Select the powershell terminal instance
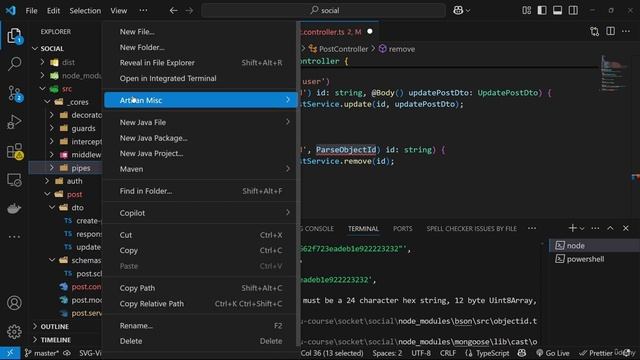The width and height of the screenshot is (640, 360). coord(594,259)
